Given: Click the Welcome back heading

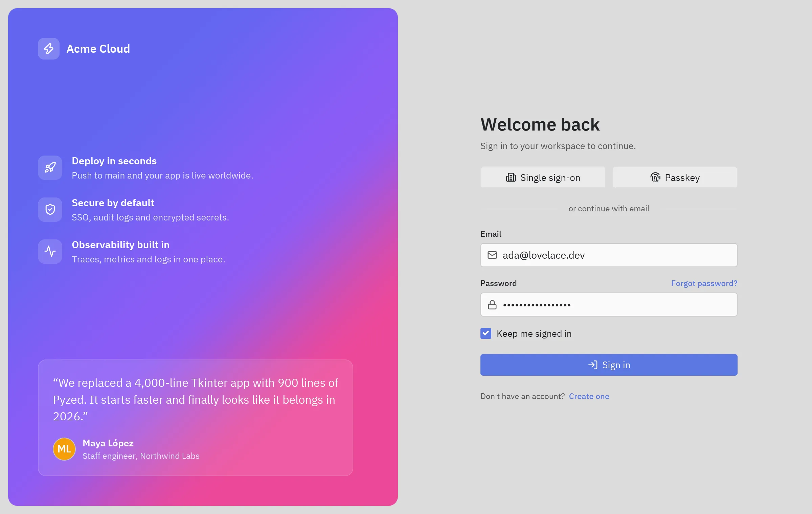Looking at the screenshot, I should [x=540, y=124].
